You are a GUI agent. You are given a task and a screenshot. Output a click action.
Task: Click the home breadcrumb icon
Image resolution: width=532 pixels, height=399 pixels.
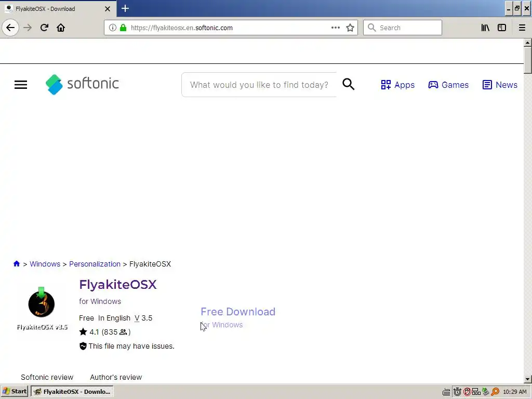(17, 263)
